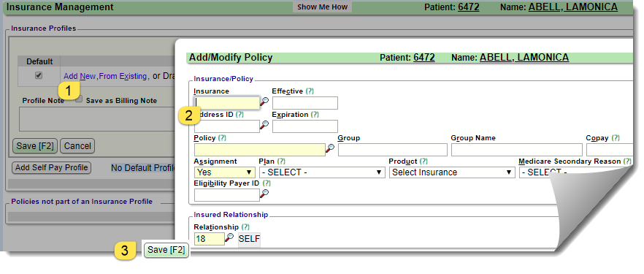644x274 pixels.
Task: Open the Eligibility Payer ID lookup icon
Action: [264, 194]
